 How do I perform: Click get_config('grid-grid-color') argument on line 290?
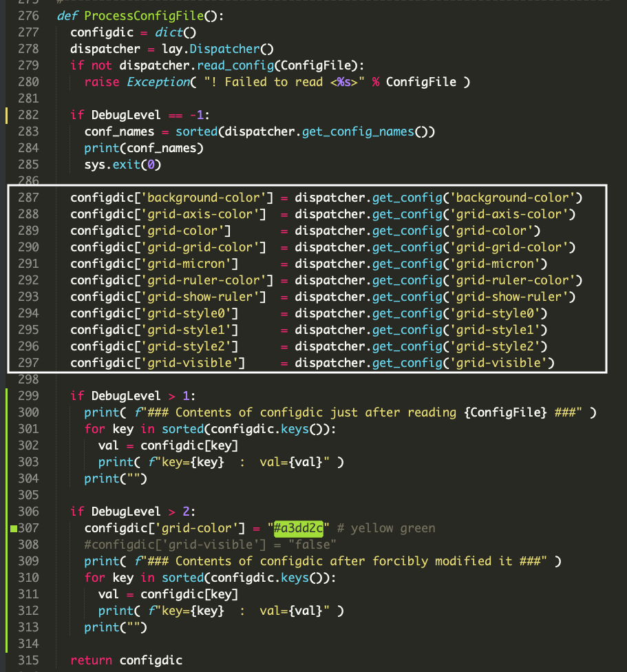point(513,247)
